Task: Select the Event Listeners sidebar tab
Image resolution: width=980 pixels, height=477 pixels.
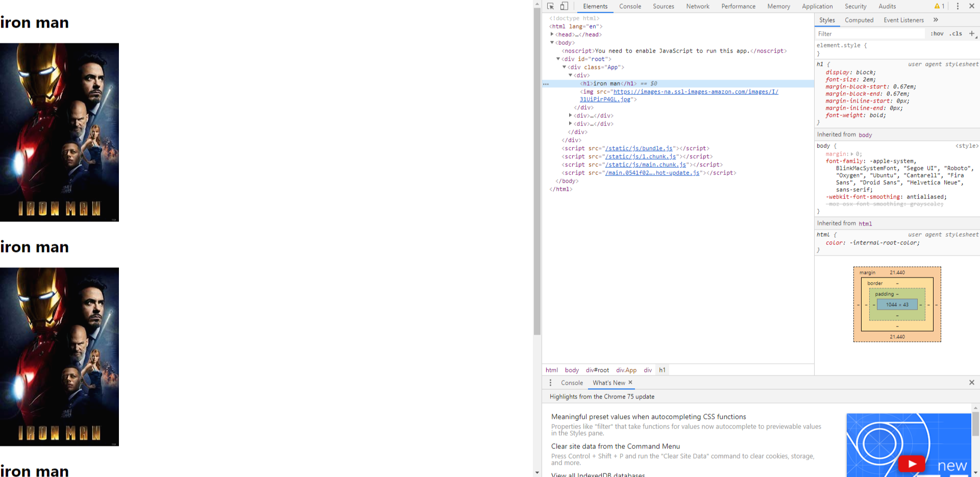Action: 903,20
